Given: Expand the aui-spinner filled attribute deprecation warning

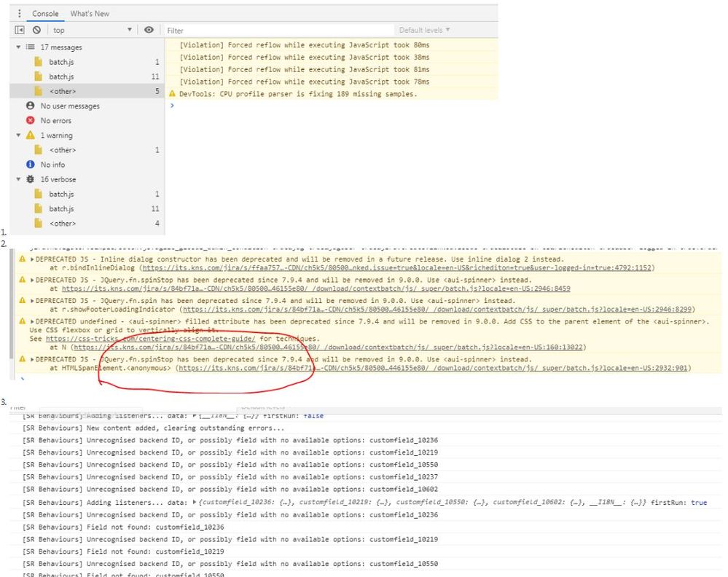Looking at the screenshot, I should tap(32, 322).
